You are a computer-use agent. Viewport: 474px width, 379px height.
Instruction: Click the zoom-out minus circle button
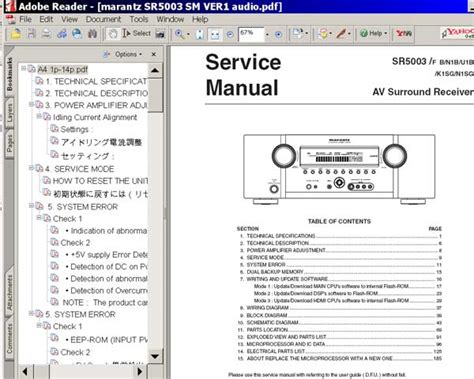230,34
